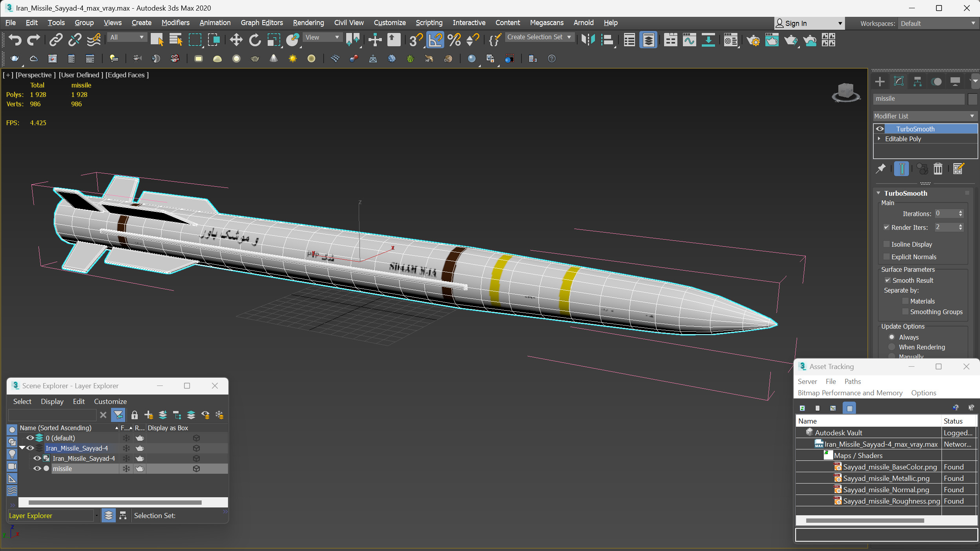Toggle the Layer Explorer toolbar icon
The height and width of the screenshot is (551, 980).
click(x=648, y=40)
